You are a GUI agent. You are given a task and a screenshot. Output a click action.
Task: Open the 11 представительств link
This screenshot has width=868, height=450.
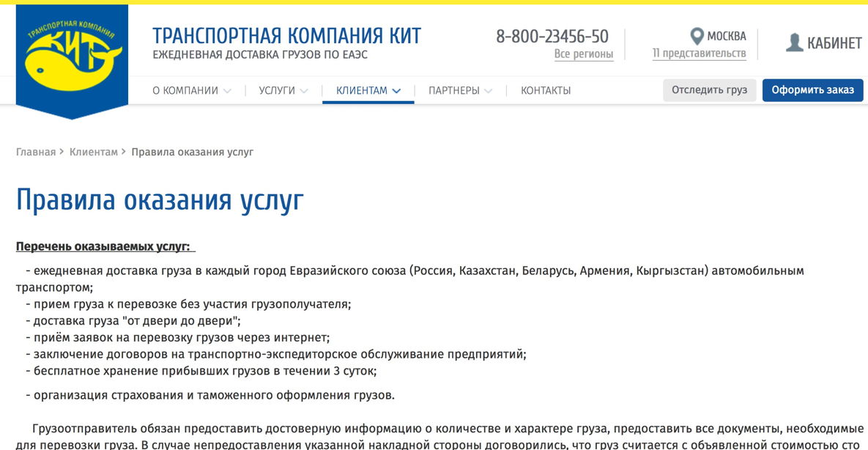coord(699,54)
